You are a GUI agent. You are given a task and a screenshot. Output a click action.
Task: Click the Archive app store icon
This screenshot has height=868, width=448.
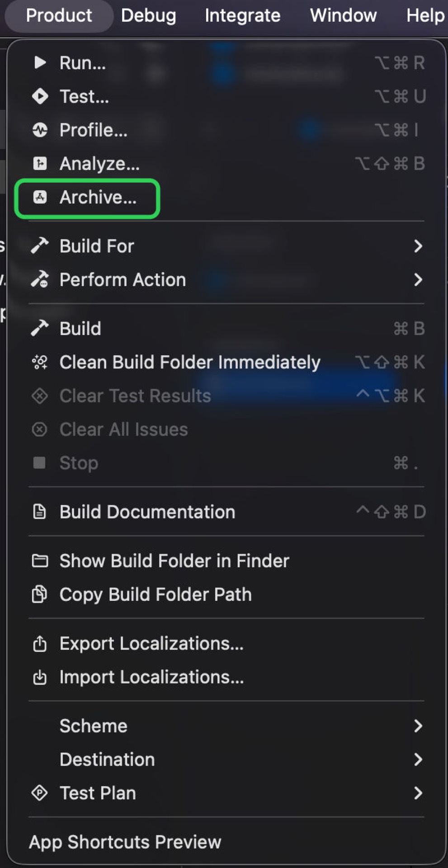pos(40,197)
